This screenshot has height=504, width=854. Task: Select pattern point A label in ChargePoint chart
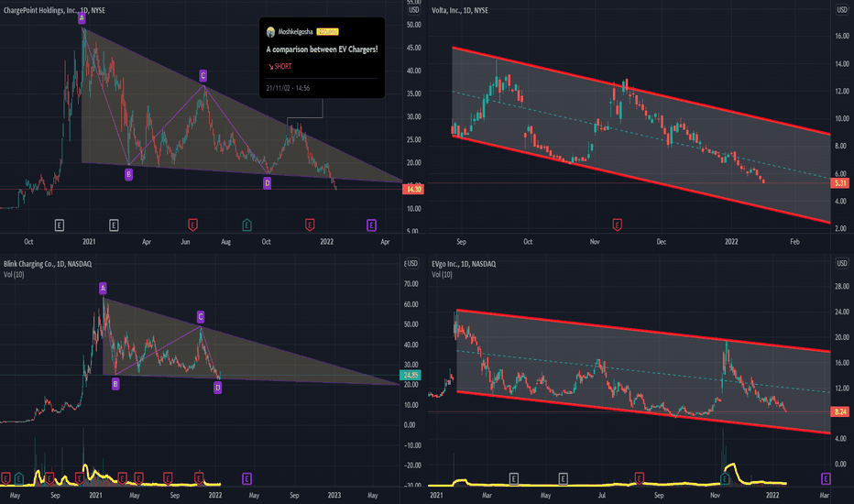[x=82, y=18]
